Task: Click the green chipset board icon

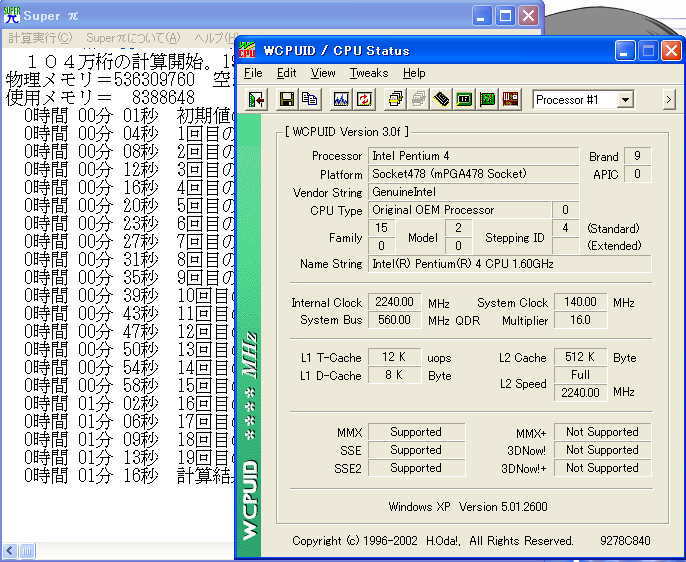Action: click(x=464, y=100)
